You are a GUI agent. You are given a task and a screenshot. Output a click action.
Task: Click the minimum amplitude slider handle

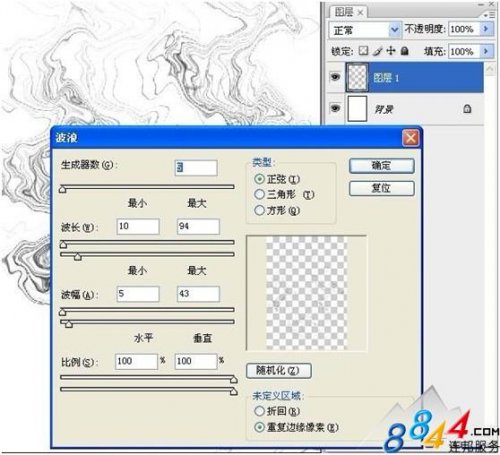[62, 312]
